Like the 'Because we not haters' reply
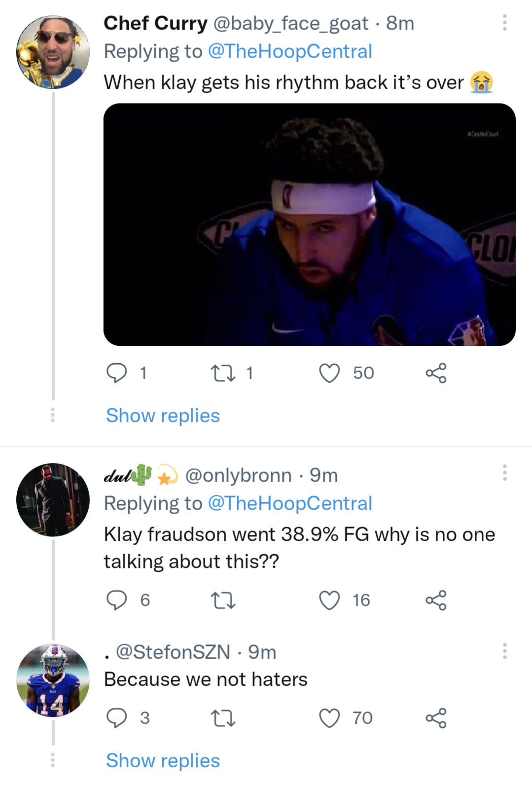The height and width of the screenshot is (786, 532). [329, 718]
